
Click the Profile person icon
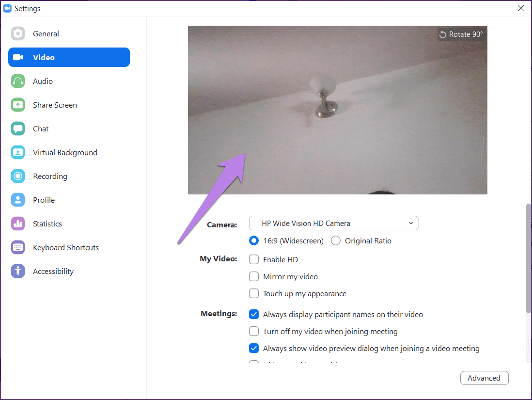tap(17, 200)
